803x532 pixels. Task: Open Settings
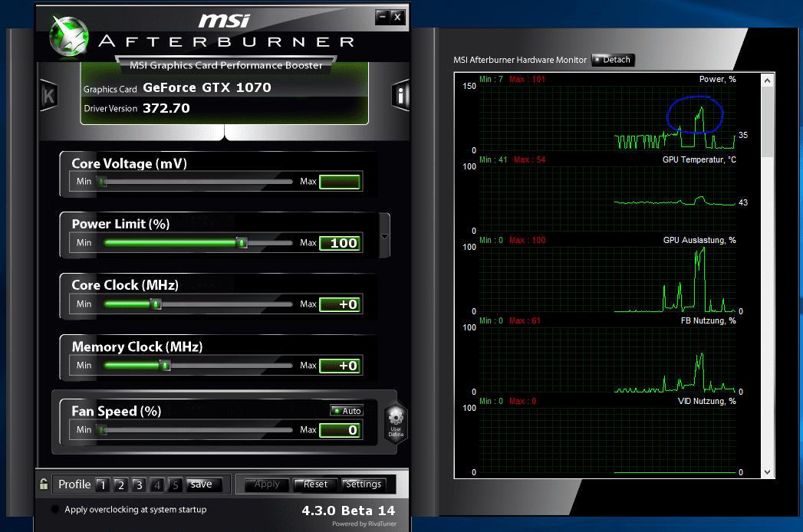363,484
